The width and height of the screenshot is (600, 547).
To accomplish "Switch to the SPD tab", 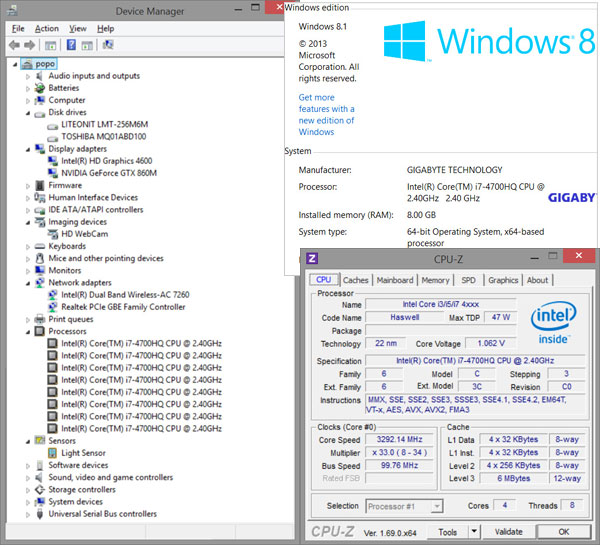I will point(468,280).
